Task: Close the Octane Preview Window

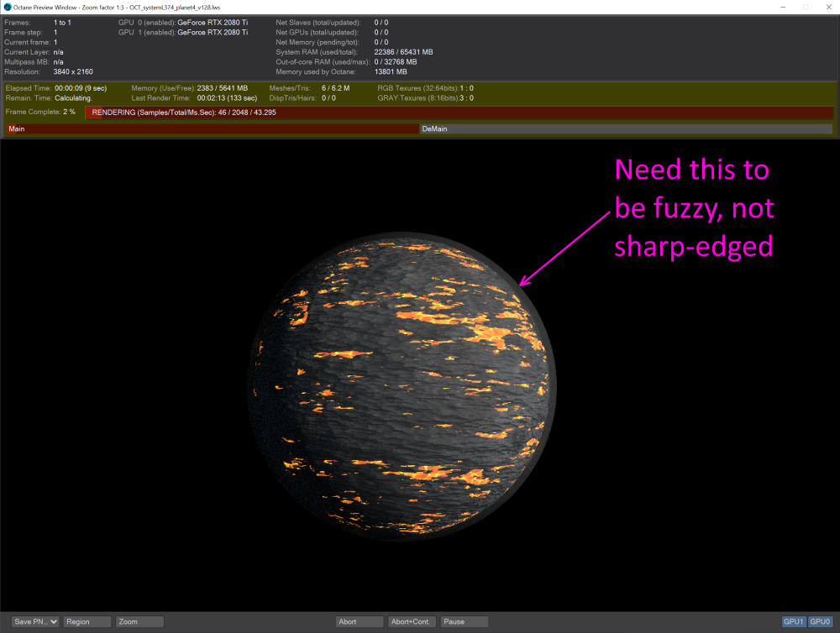Action: [x=829, y=7]
